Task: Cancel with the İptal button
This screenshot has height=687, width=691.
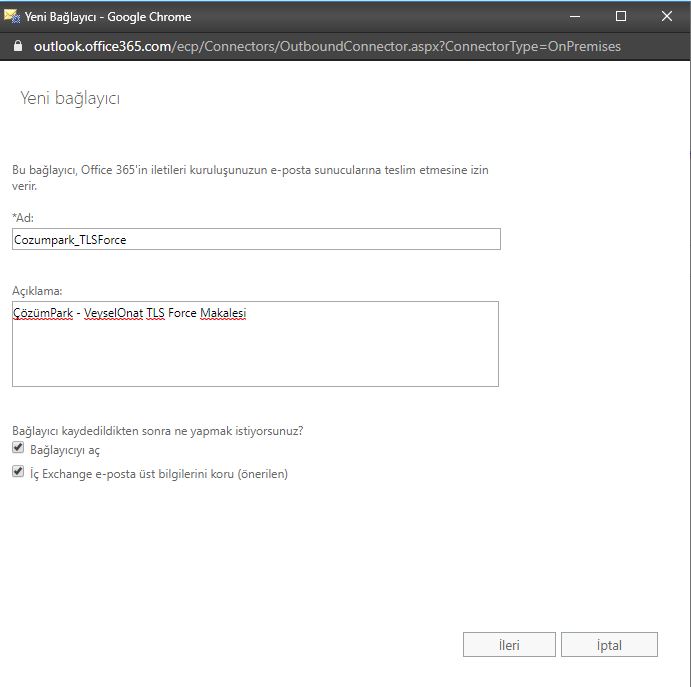Action: [609, 645]
